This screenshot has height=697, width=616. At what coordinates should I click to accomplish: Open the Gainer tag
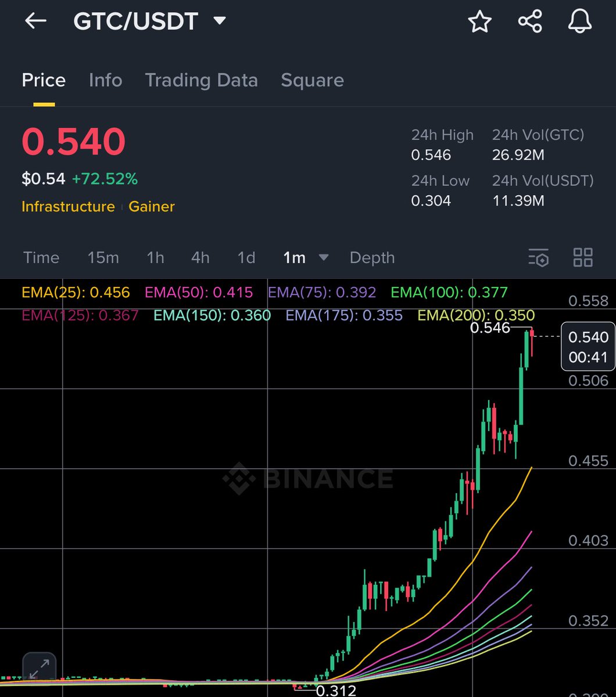(x=152, y=207)
